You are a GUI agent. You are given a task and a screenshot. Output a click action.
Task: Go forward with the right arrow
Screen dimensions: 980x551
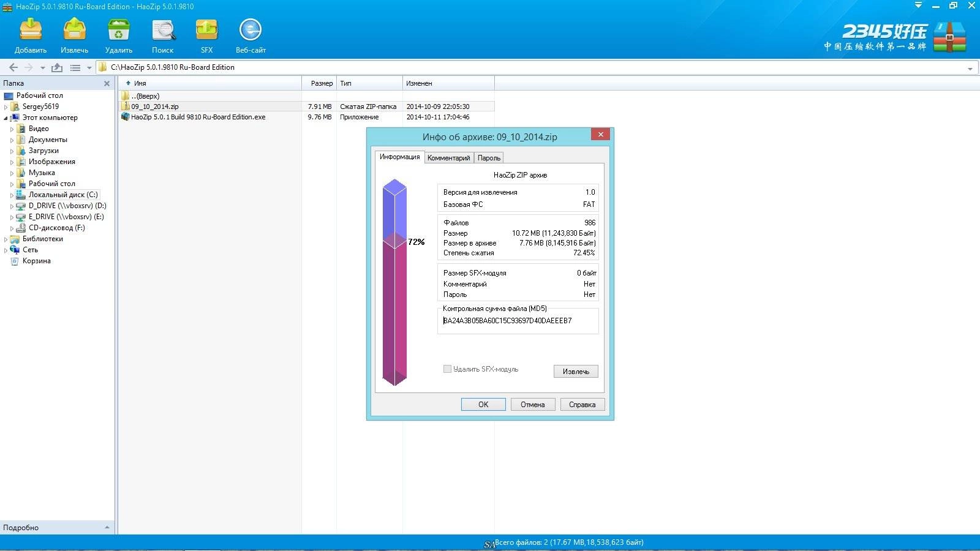click(x=28, y=67)
